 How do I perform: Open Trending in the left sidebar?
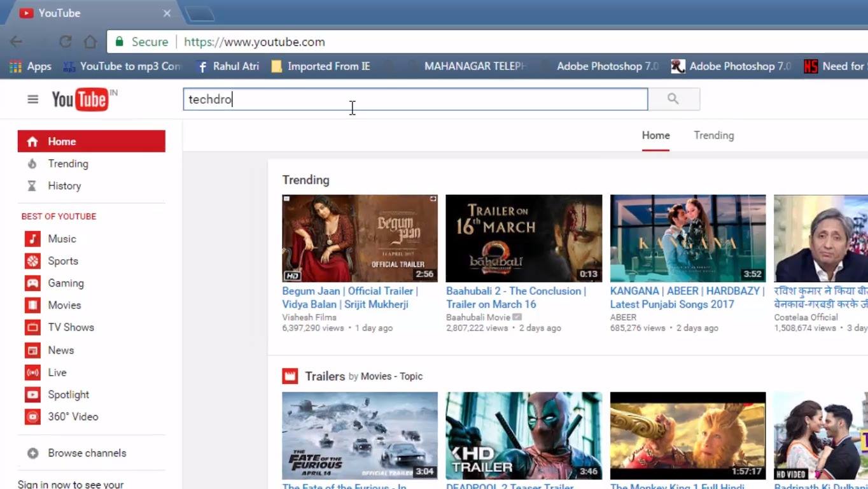tap(68, 164)
